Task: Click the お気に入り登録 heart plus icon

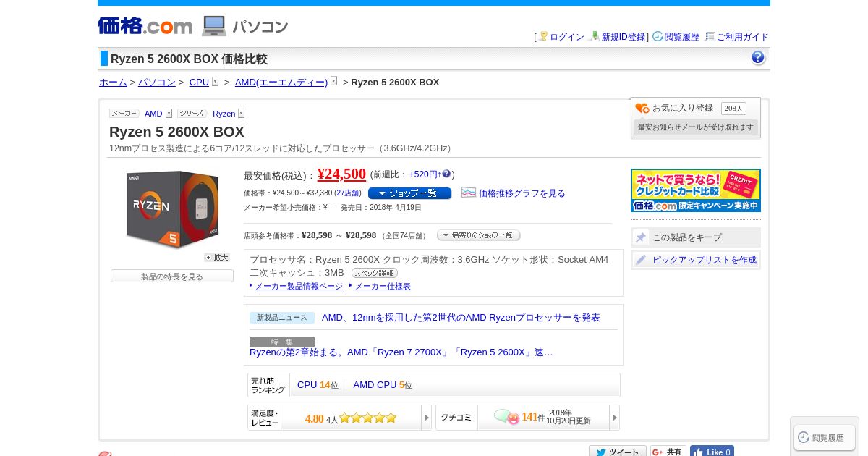Action: (642, 108)
